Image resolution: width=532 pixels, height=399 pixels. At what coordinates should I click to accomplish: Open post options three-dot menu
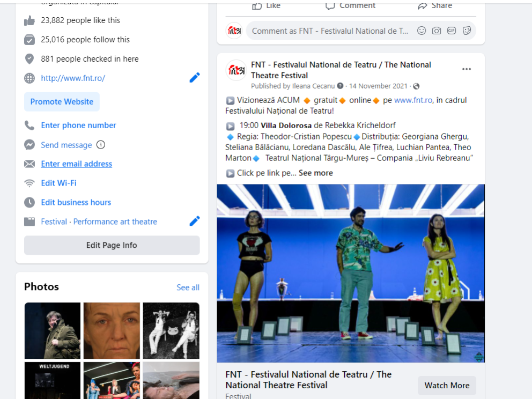467,69
